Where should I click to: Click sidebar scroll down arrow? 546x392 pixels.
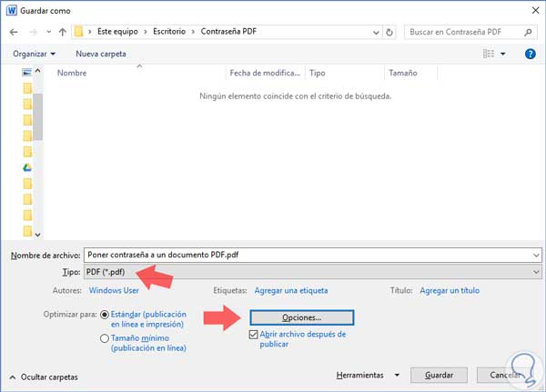[37, 235]
